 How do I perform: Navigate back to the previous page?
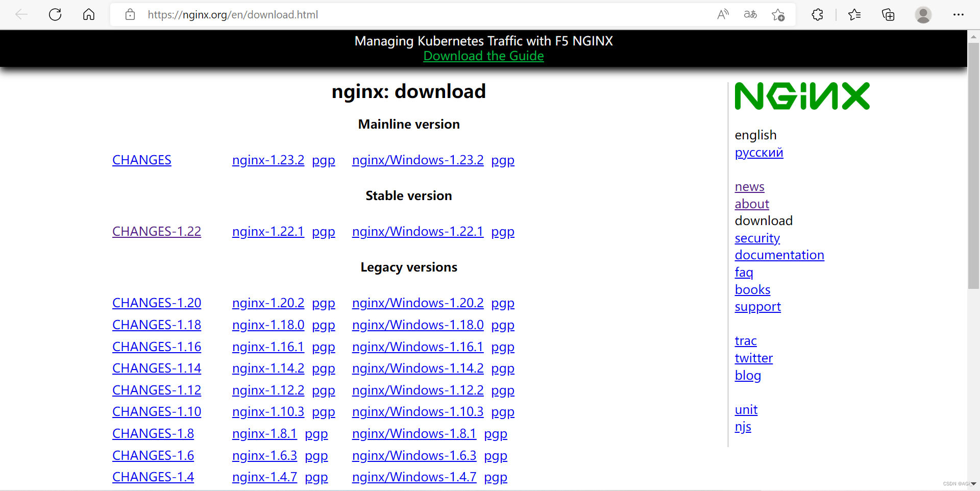click(21, 14)
